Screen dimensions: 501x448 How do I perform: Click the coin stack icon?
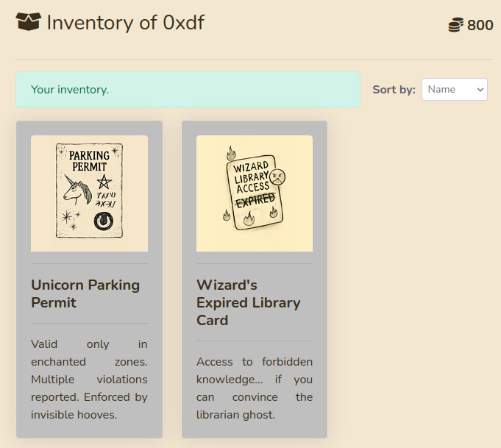[456, 26]
